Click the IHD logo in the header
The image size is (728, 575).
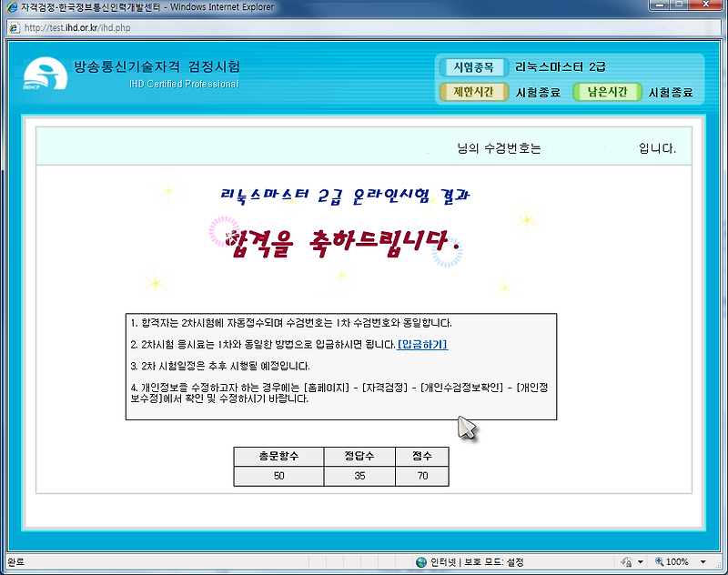point(45,74)
